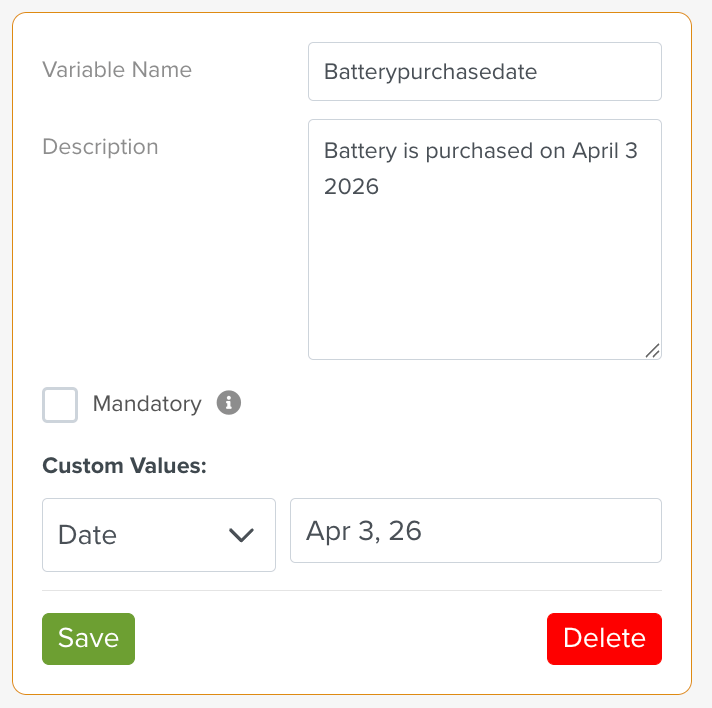The width and height of the screenshot is (712, 708).
Task: Tick the Mandatory checkbox
Action: click(x=60, y=405)
